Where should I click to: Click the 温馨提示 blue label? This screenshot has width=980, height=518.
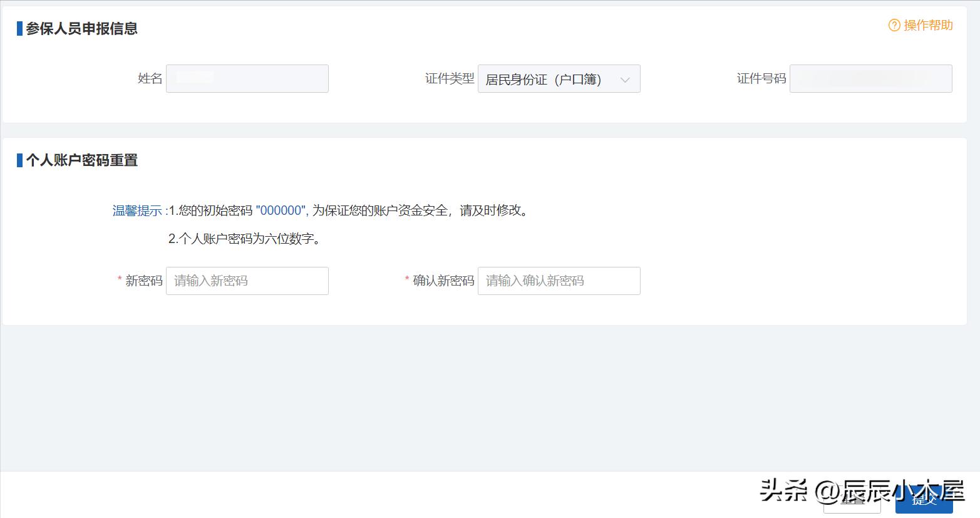tap(137, 210)
